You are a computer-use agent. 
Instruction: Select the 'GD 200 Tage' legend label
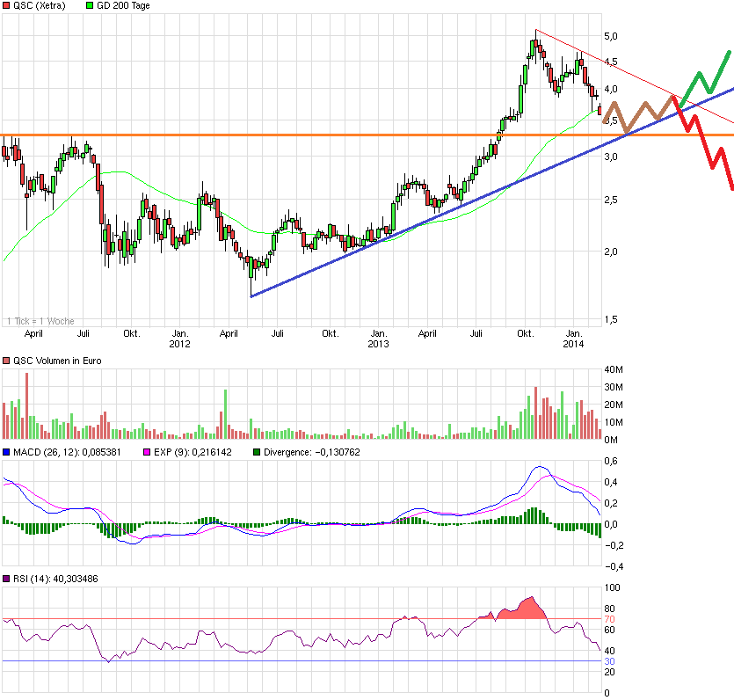[124, 5]
